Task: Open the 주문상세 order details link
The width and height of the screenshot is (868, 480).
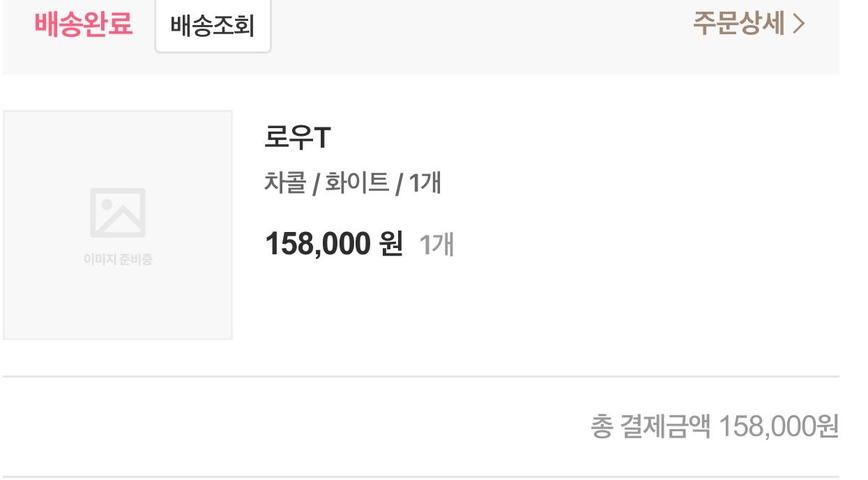Action: 739,24
